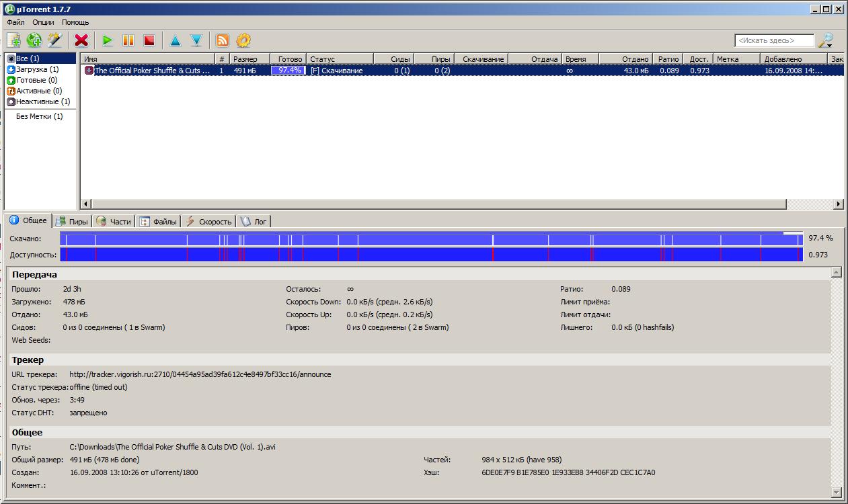Select the Загрузка category in sidebar

37,69
